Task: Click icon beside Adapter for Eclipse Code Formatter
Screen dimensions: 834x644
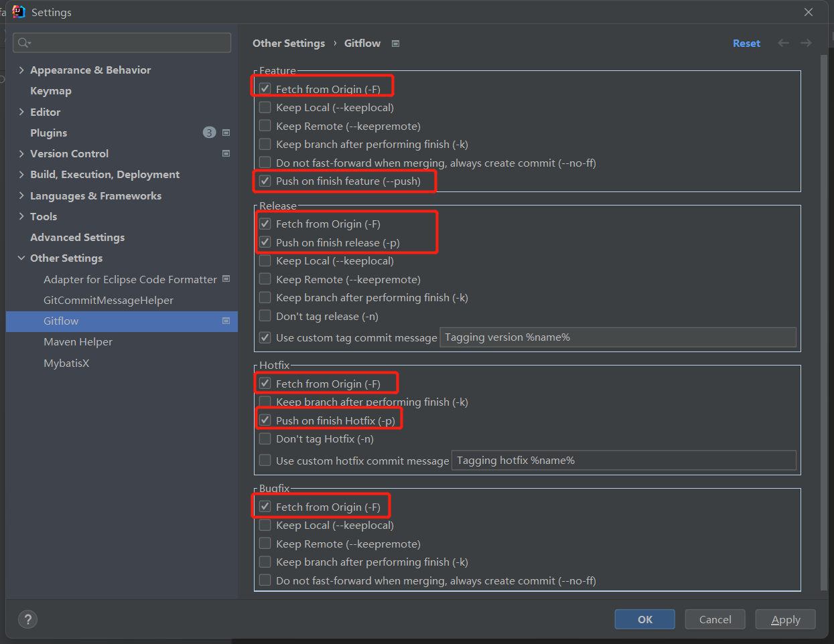Action: (x=226, y=279)
